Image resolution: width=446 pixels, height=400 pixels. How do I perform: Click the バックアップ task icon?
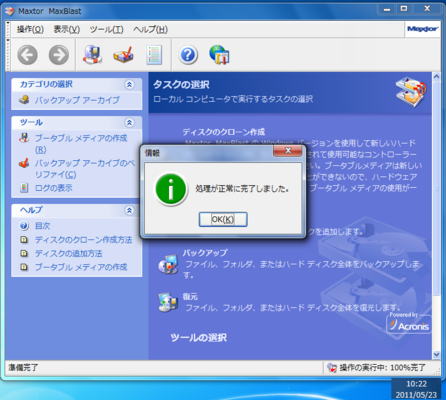tap(168, 264)
